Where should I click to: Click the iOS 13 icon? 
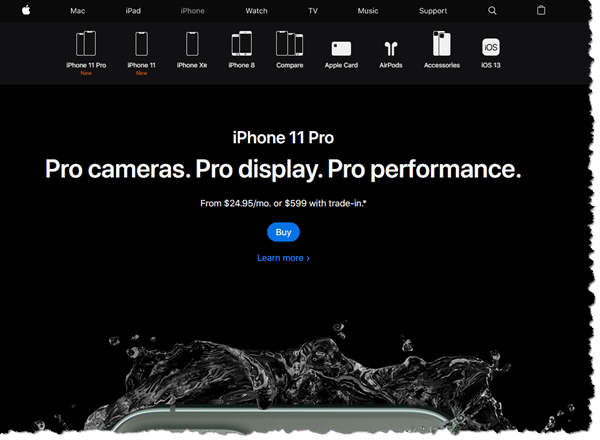[491, 47]
